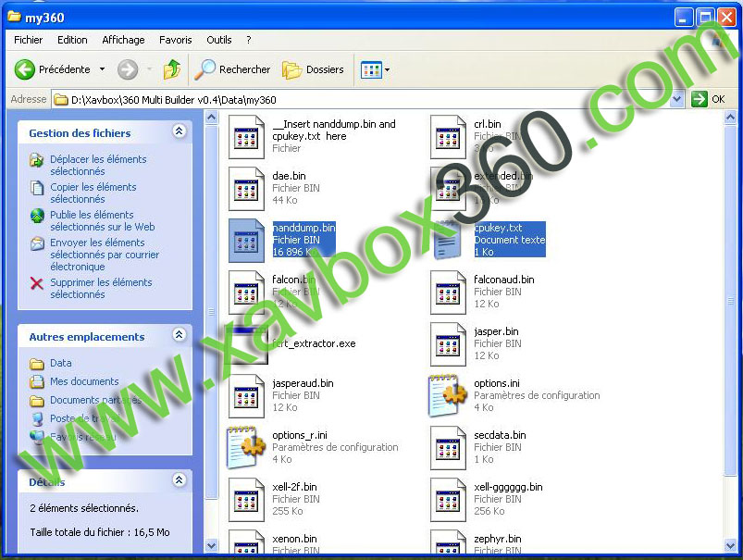Select the jasperaud.bin file icon

tap(246, 396)
